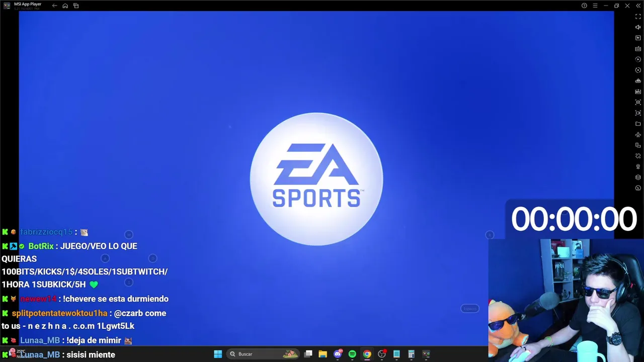This screenshot has height=362, width=644.
Task: Open the multi-instance layers icon
Action: point(638,177)
